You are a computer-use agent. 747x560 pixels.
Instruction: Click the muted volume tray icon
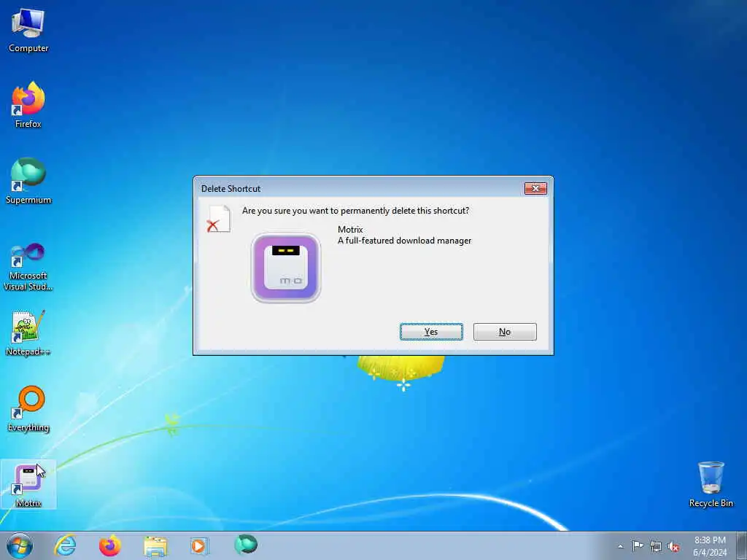coord(673,546)
